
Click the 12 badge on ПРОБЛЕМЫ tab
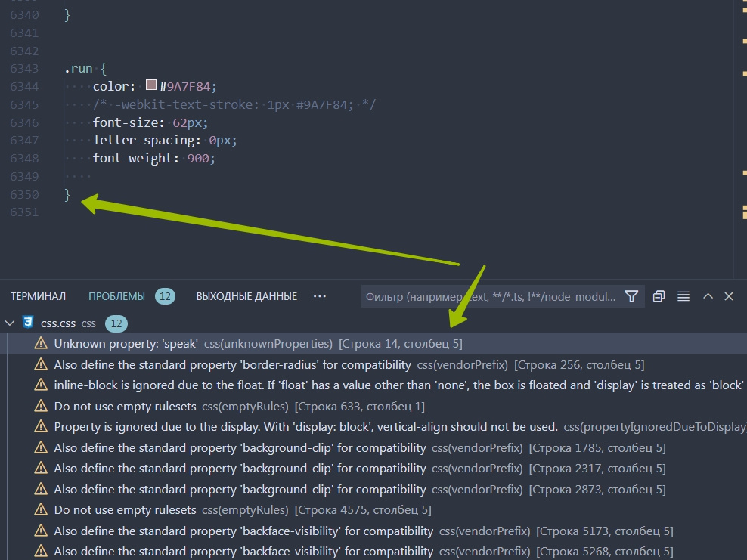[x=165, y=296]
